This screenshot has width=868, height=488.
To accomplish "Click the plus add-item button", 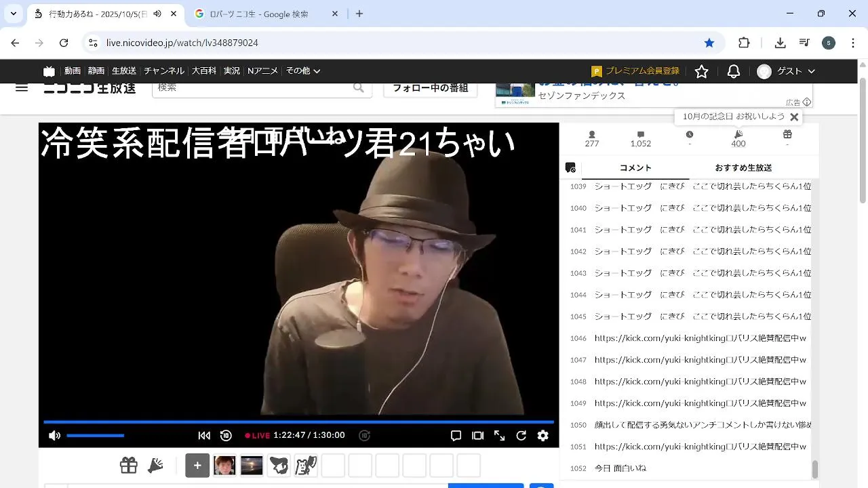I will point(197,466).
